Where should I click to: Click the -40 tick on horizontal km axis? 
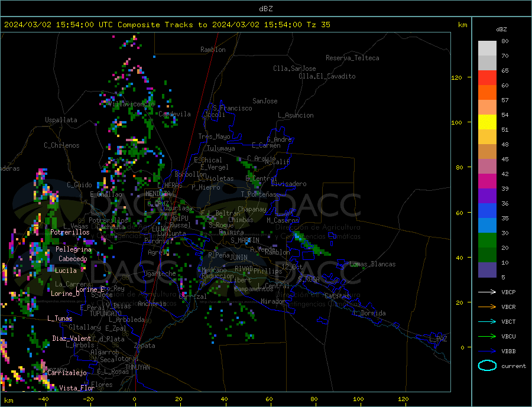(x=43, y=399)
